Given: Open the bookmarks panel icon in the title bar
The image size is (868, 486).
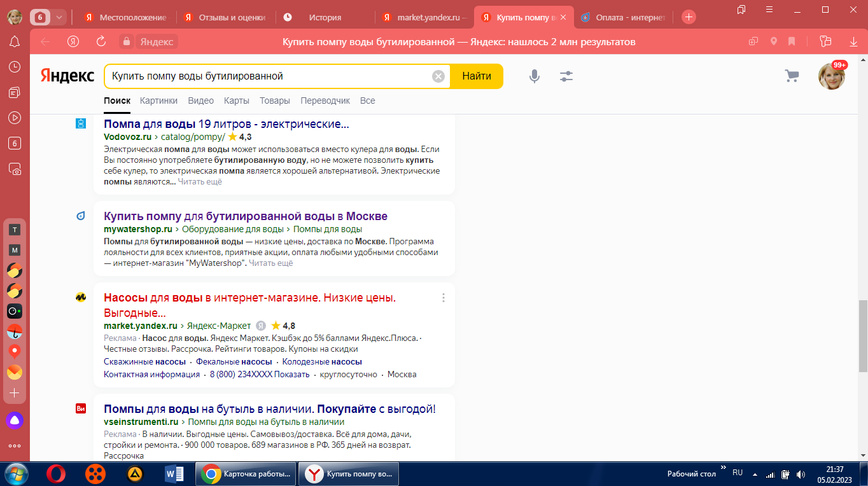Looking at the screenshot, I should (741, 10).
